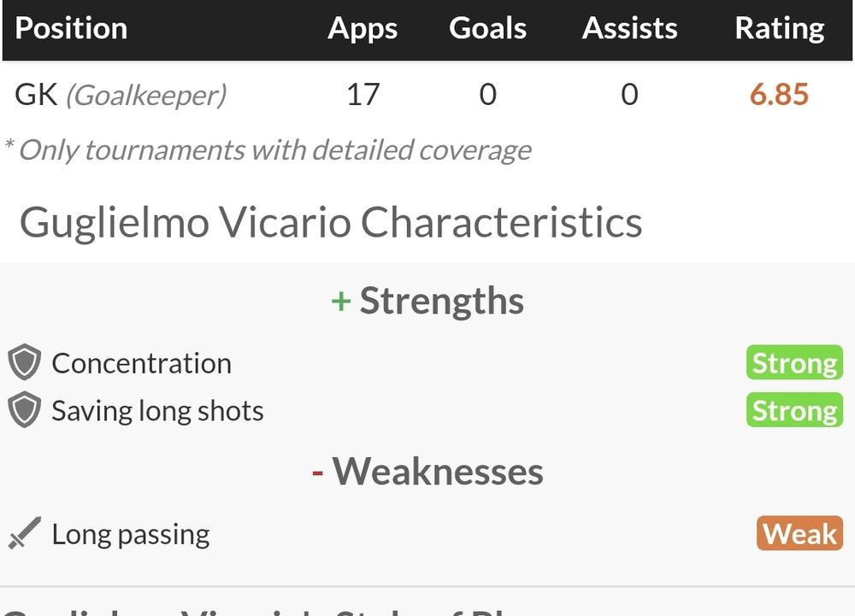This screenshot has width=855, height=616.
Task: Click the Strong badge for Saving long shots
Action: [794, 409]
